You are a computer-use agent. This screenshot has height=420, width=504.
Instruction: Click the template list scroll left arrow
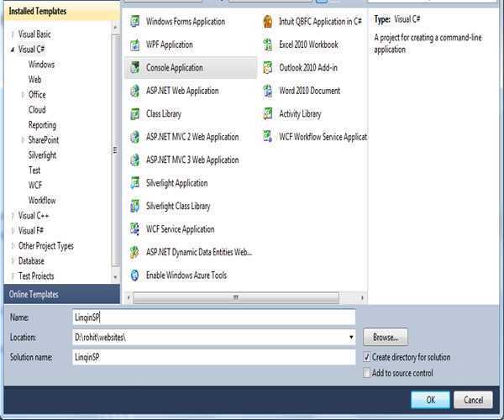click(129, 297)
